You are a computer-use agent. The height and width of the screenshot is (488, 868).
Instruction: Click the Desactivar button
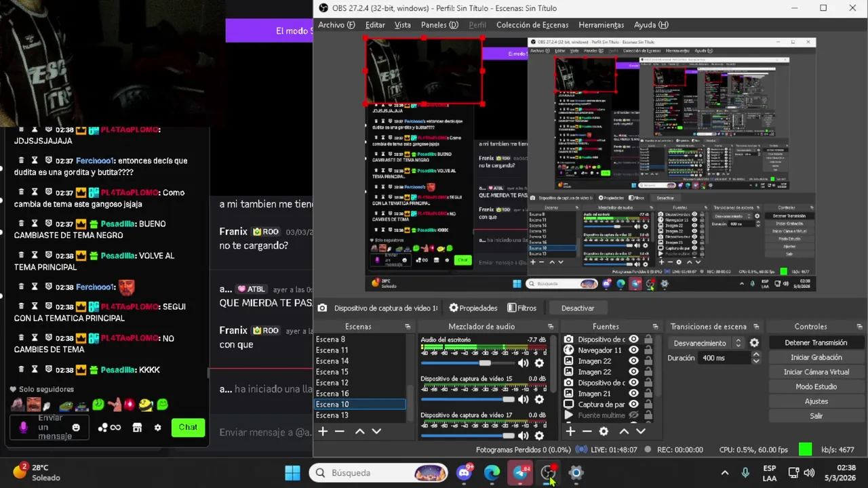578,308
